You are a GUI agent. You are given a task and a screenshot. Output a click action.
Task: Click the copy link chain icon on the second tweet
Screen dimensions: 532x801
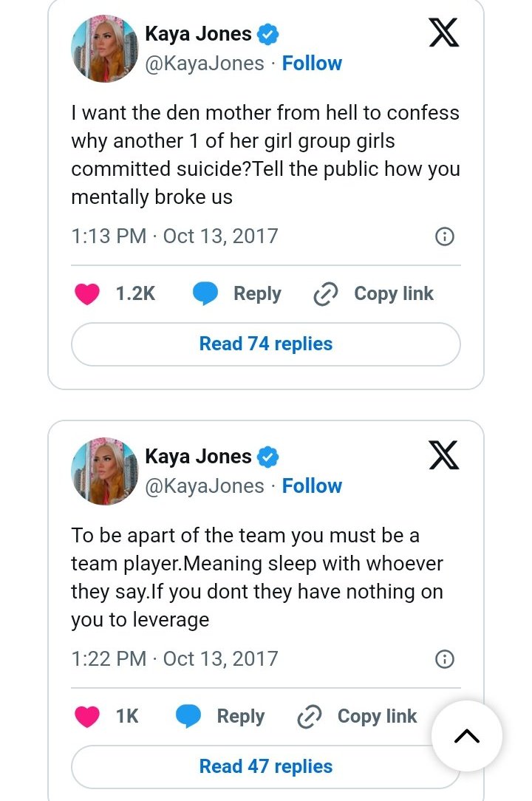point(309,717)
